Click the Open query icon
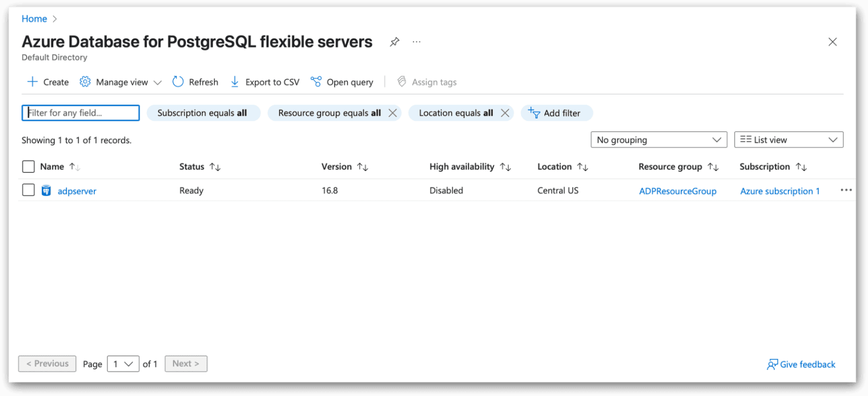The height and width of the screenshot is (396, 868). point(316,81)
